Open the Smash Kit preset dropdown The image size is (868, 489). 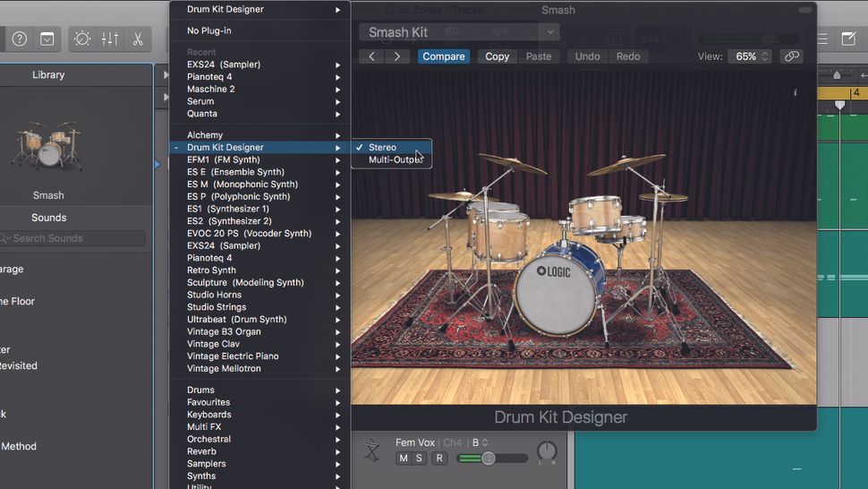(x=459, y=32)
